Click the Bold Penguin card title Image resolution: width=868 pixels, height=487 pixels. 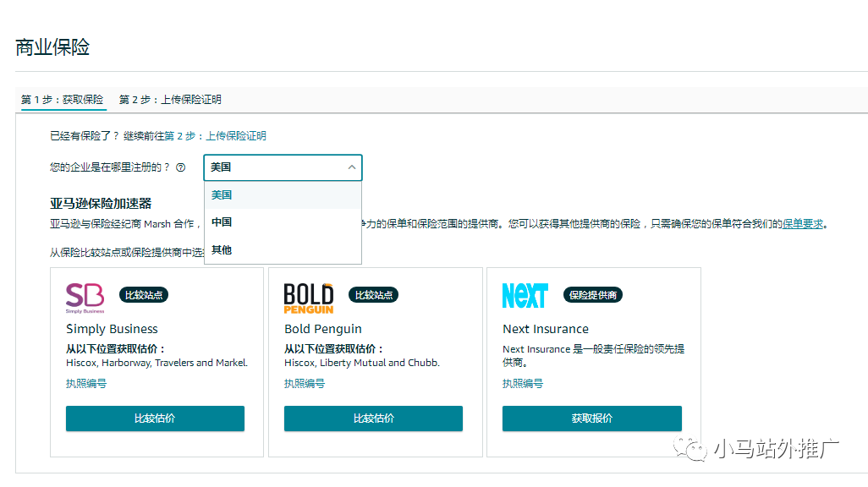[322, 329]
